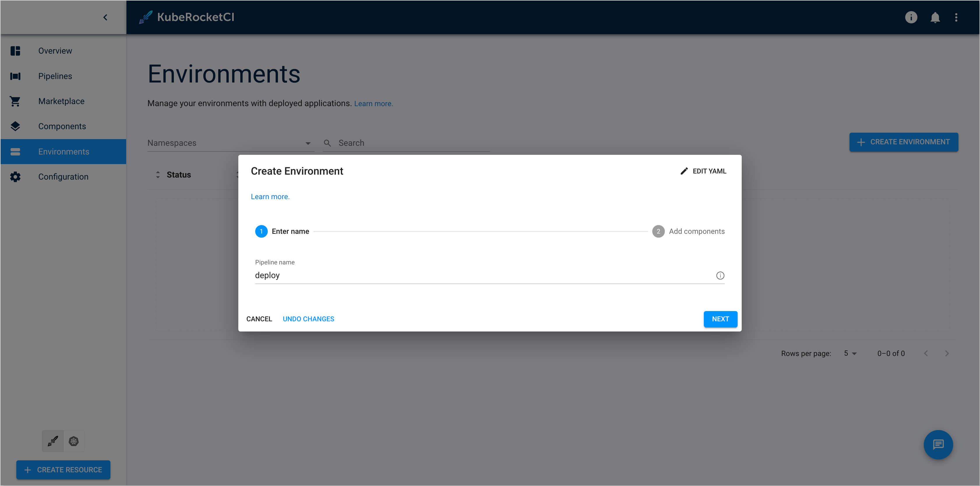
Task: Select Environments in the navigation menu
Action: (x=64, y=151)
